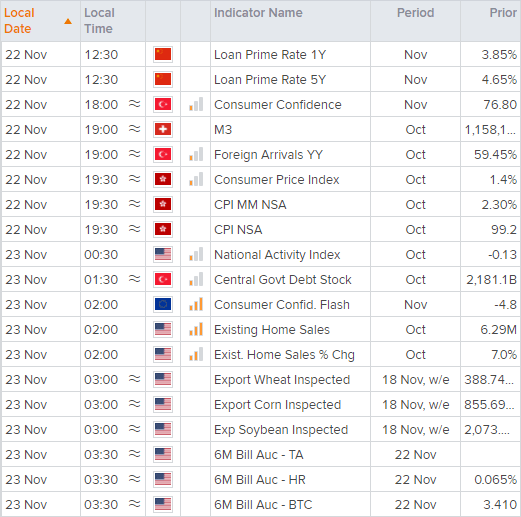Click the volatility bars icon for Existing Home Sales
The height and width of the screenshot is (517, 521).
196,329
